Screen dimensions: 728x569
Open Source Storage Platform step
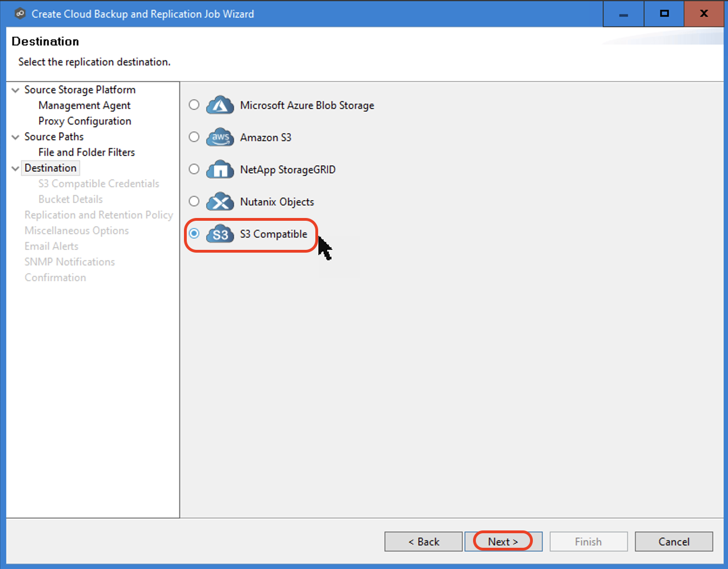tap(80, 89)
